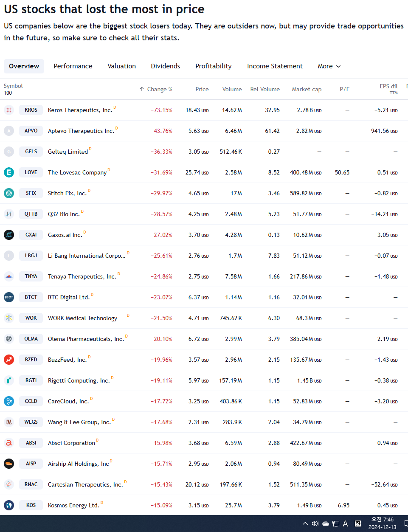Click the CareCloud CCLD logo icon
The height and width of the screenshot is (532, 408).
(9, 401)
